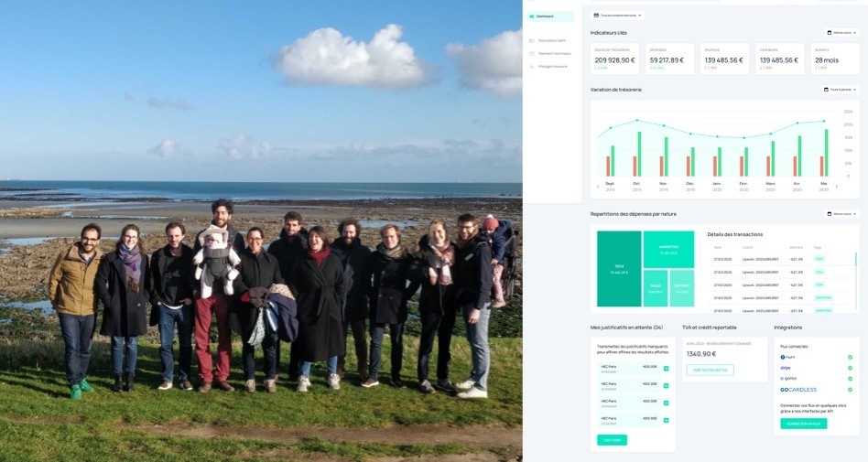Click plus icon on last HEC Paris receipt

[x=666, y=421]
